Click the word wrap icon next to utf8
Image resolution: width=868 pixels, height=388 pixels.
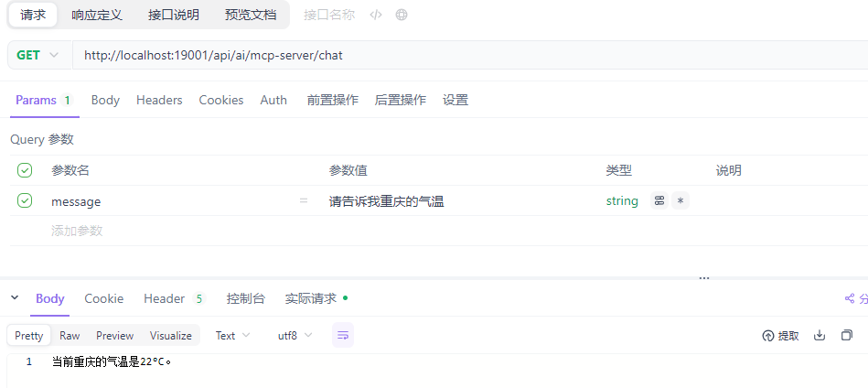tap(342, 336)
